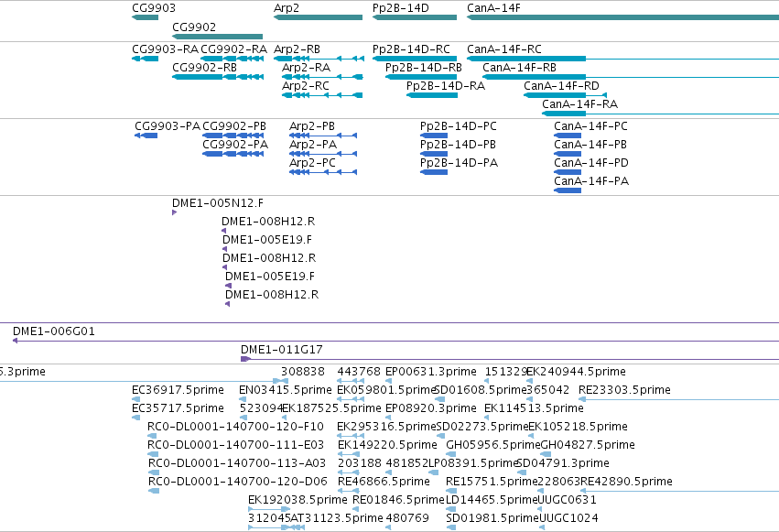Viewport: 779px width, 532px height.
Task: Click EST 480769
Action: click(388, 527)
